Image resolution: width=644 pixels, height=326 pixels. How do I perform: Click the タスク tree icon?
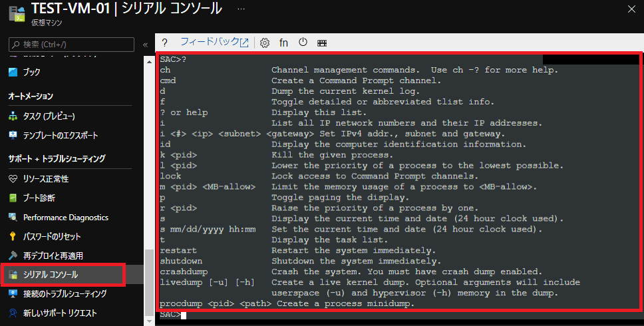(13, 116)
